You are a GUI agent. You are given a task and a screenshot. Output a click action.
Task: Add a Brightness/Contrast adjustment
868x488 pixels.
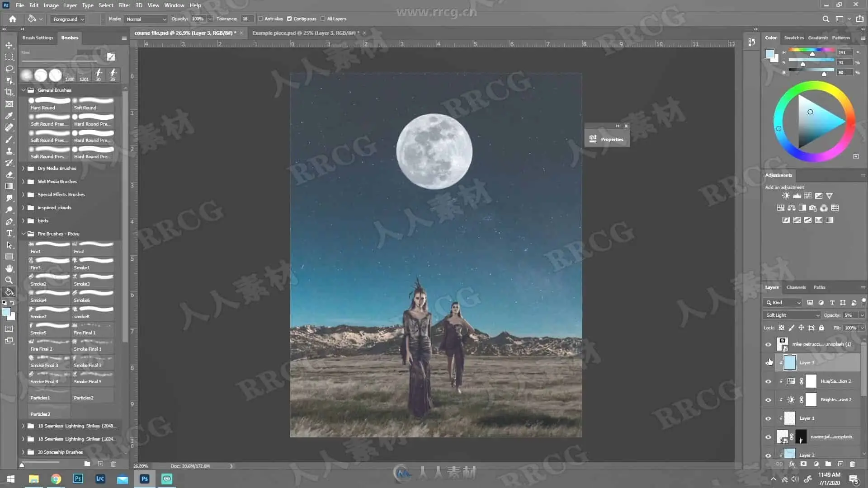[786, 196]
